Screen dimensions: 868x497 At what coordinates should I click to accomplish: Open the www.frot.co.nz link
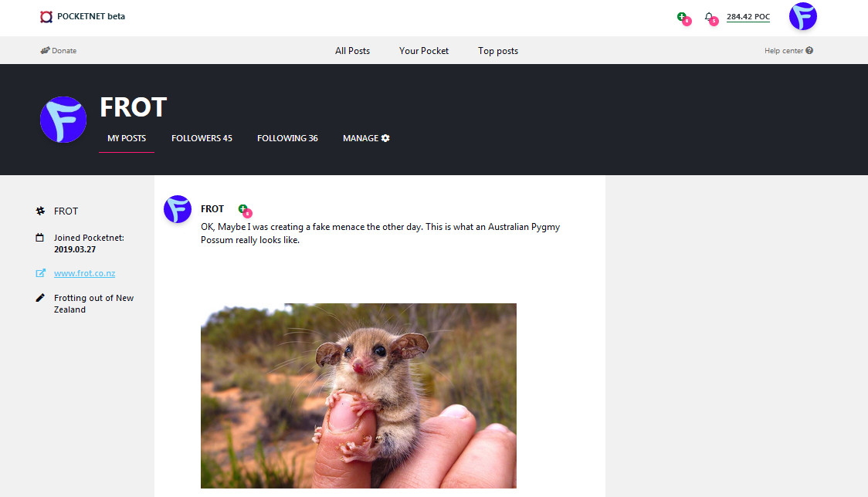tap(85, 273)
